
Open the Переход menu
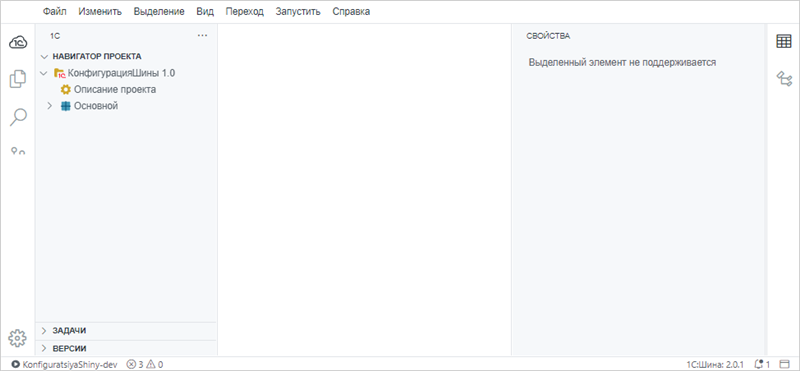coord(245,11)
